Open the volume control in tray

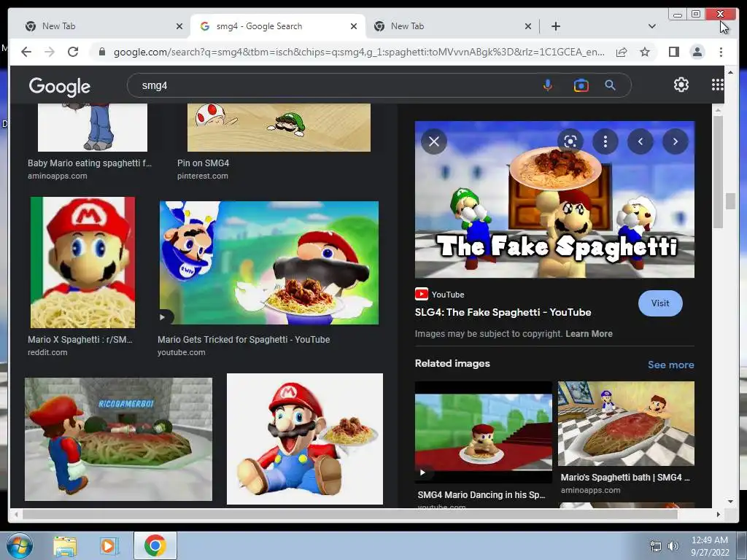pos(673,546)
